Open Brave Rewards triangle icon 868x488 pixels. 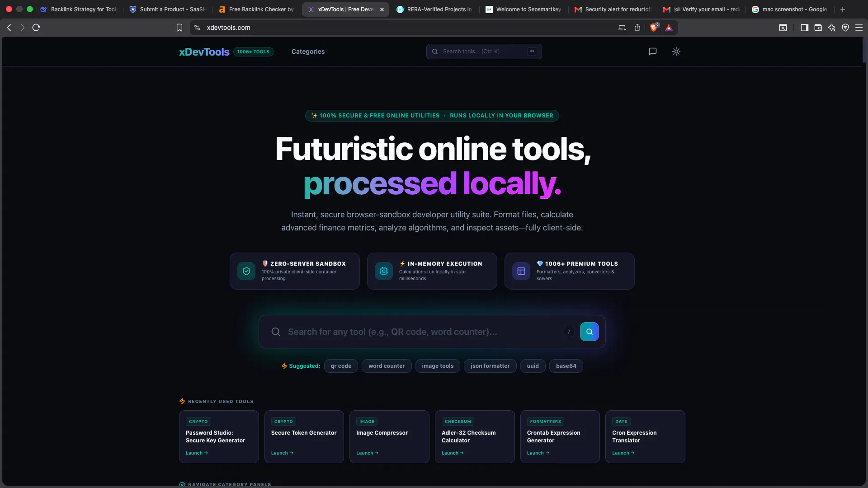tap(669, 28)
